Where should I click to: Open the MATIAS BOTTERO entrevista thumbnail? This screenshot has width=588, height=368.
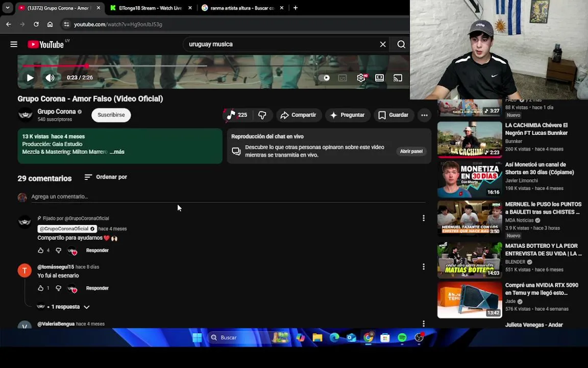pyautogui.click(x=470, y=260)
